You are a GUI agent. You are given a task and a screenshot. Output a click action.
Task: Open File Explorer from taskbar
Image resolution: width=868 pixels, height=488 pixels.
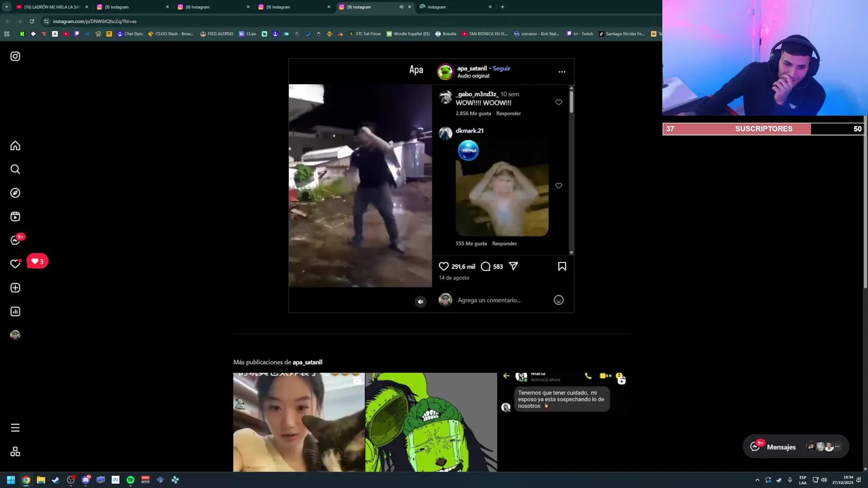tap(41, 480)
